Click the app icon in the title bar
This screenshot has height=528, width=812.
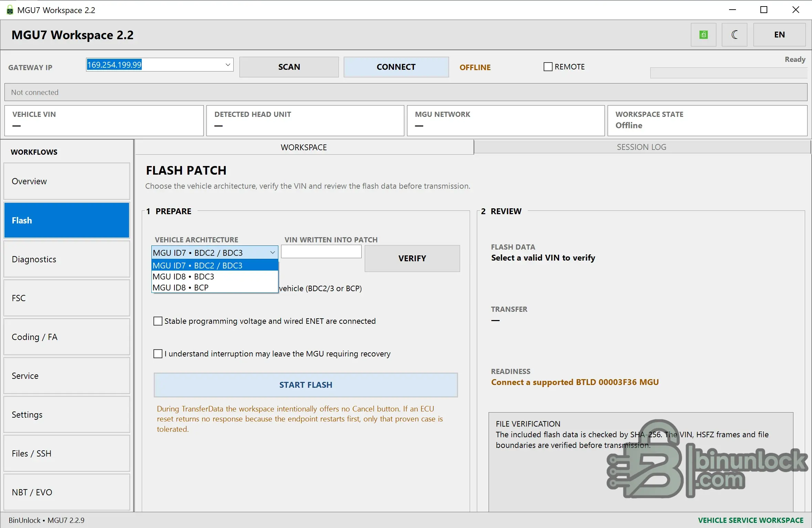(x=10, y=10)
